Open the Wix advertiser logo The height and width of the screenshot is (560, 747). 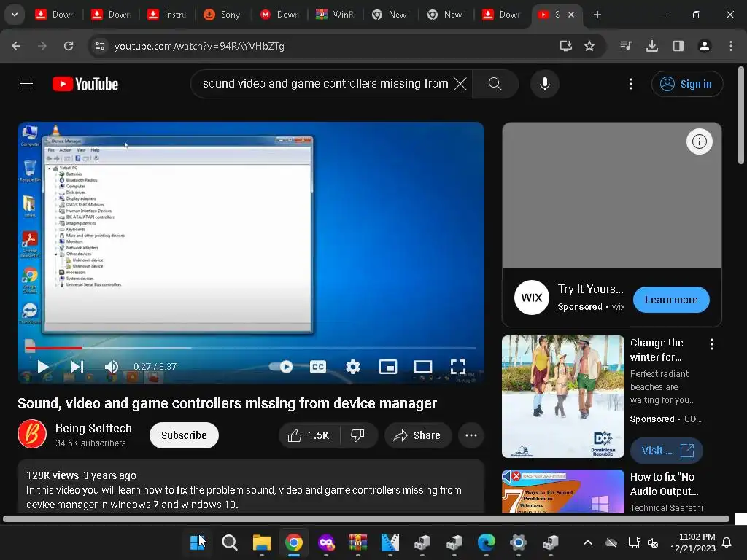tap(532, 297)
